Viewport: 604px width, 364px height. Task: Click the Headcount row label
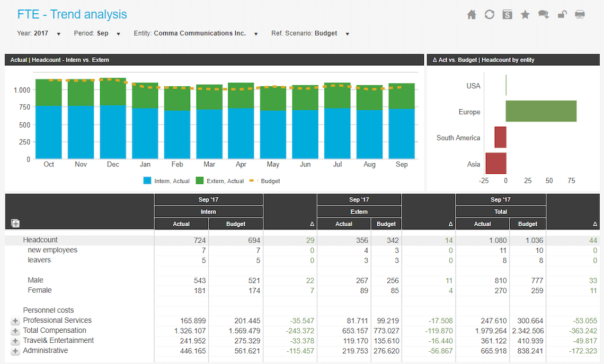40,240
